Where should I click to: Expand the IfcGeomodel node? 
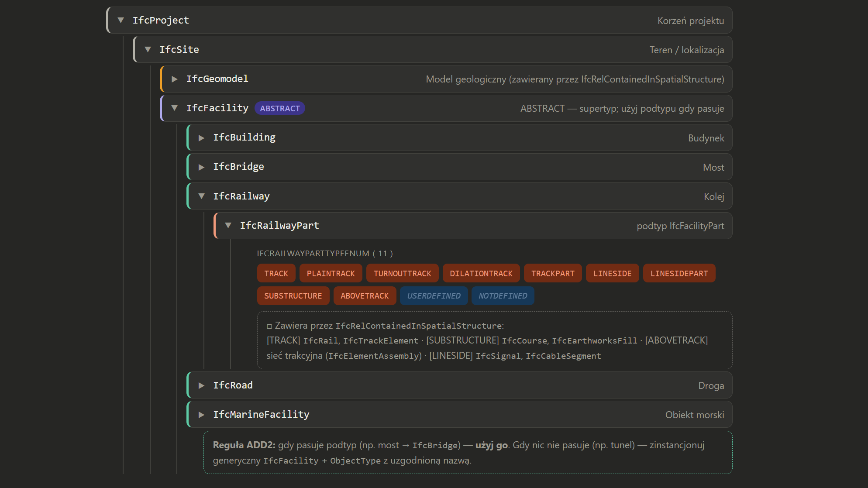tap(175, 79)
